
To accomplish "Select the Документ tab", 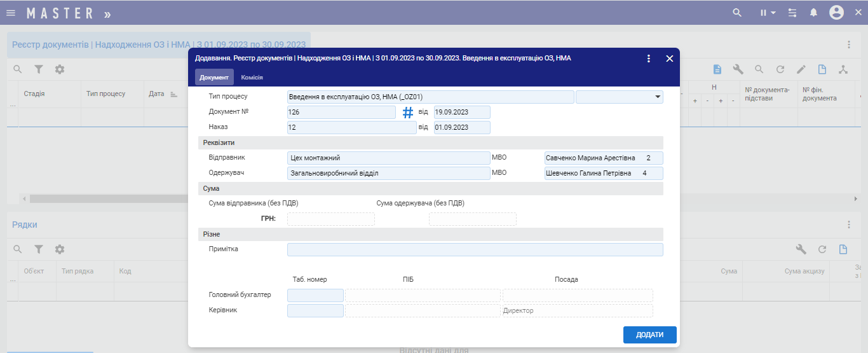I will pyautogui.click(x=214, y=78).
